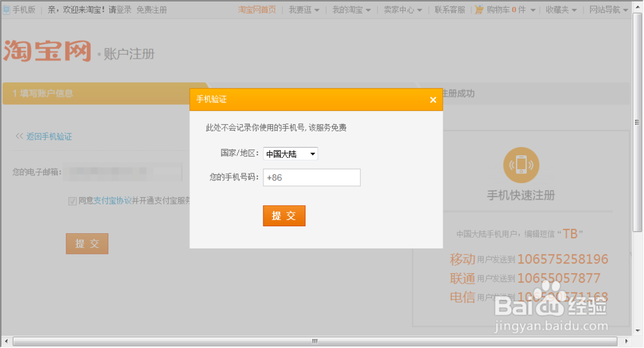Close the 手机验证 dialog
Image resolution: width=644 pixels, height=348 pixels.
tap(433, 99)
